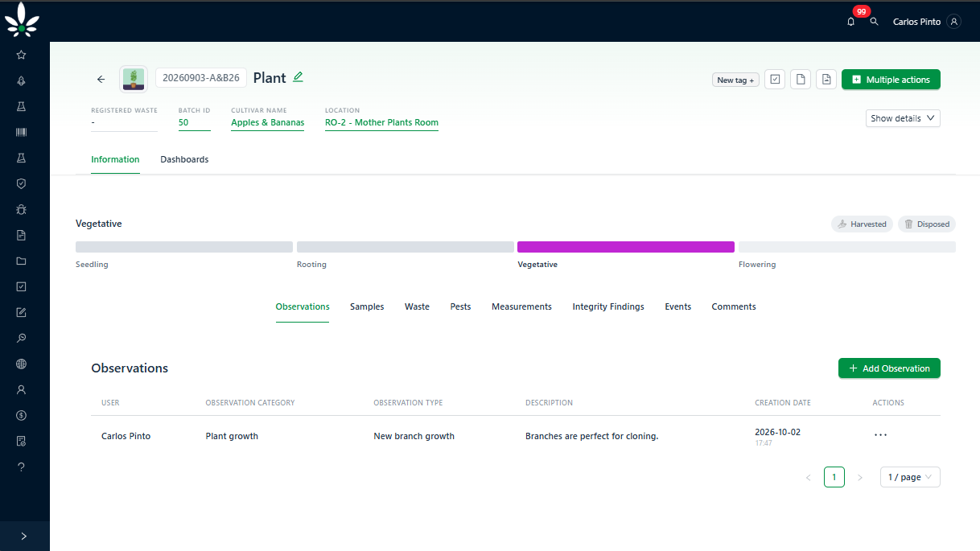Viewport: 980px width, 551px height.
Task: Open the cannabis leaf home logo
Action: coord(22,19)
